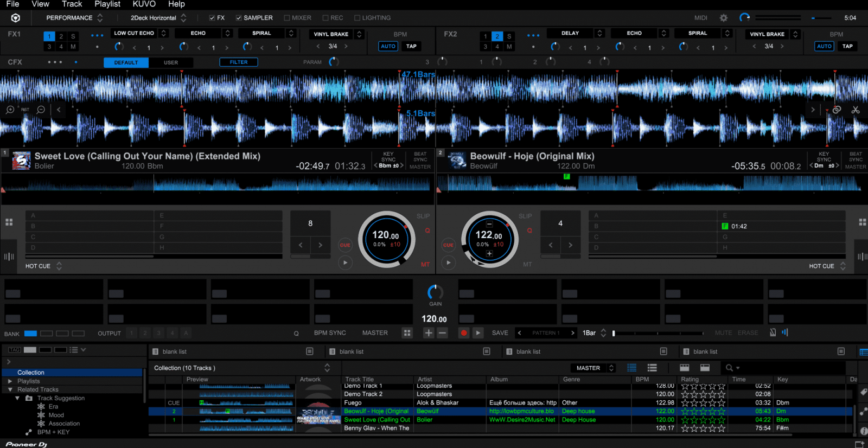Select the Collection tree item
The image size is (868, 448).
[x=72, y=373]
